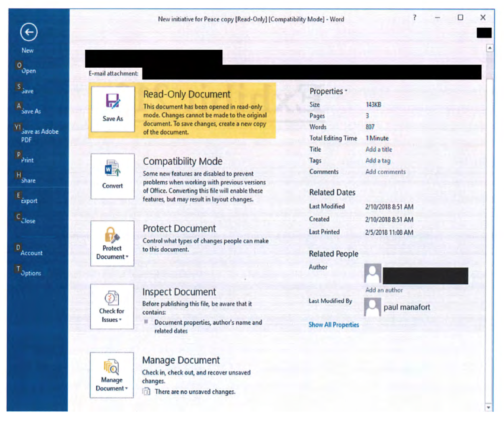
Task: Open the Help question mark icon
Action: (415, 18)
